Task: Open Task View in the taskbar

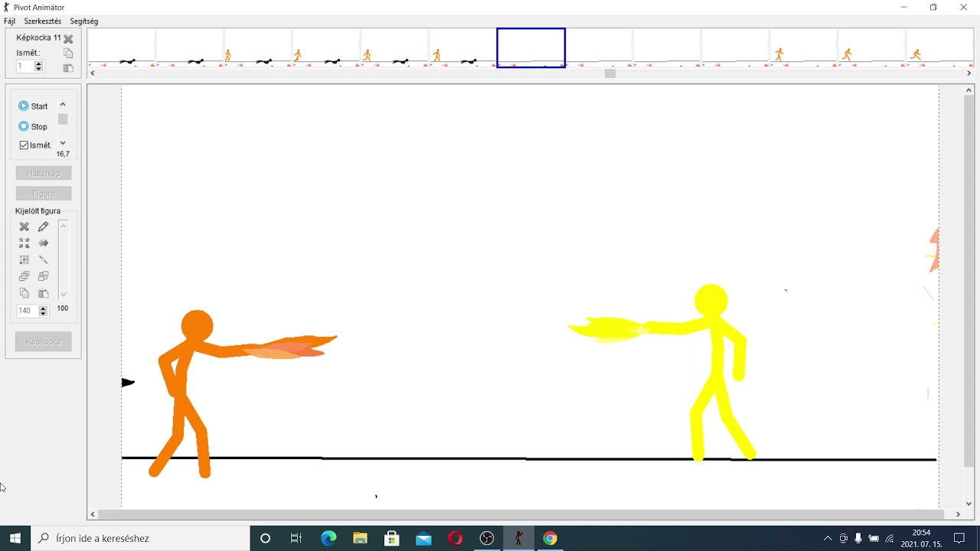Action: 296,538
